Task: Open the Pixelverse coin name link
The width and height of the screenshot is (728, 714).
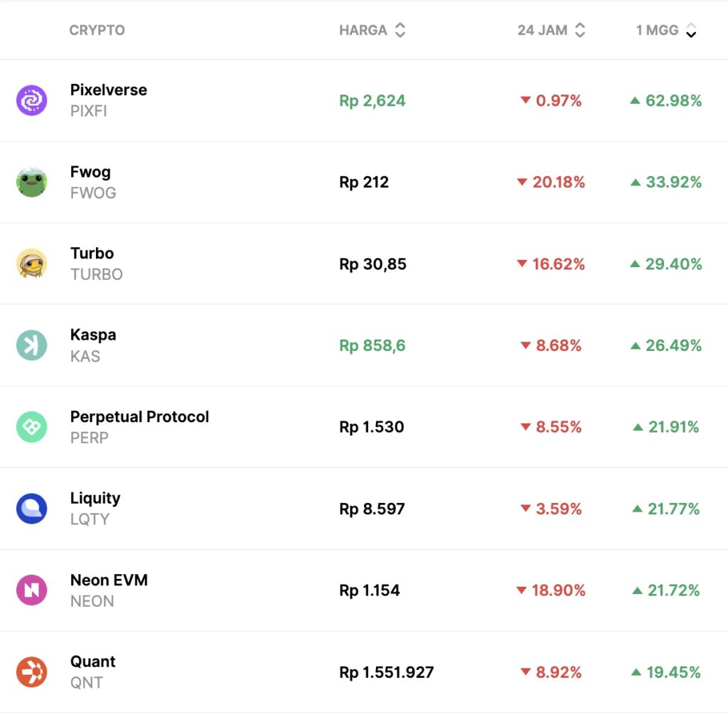Action: point(109,90)
